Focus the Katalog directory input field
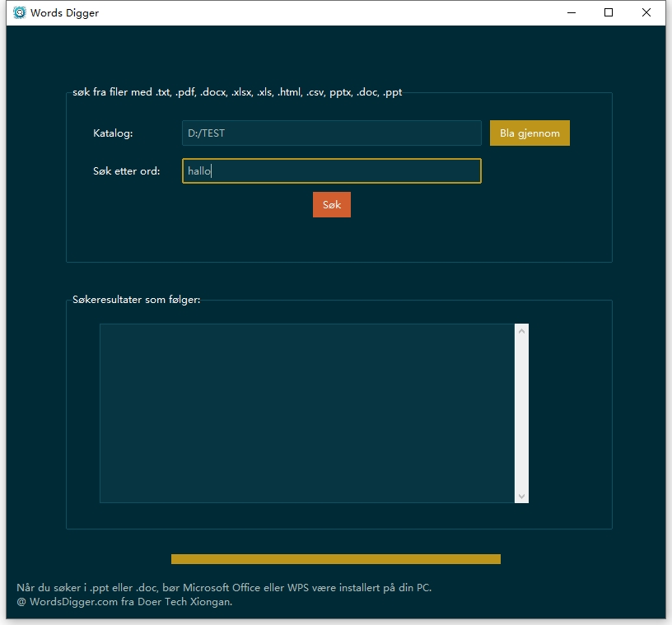672x625 pixels. coord(332,133)
